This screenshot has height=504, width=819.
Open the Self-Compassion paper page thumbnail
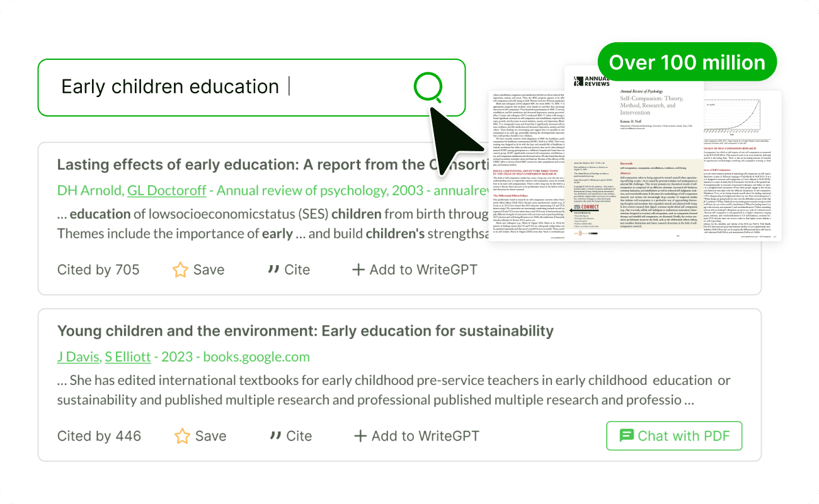coord(634,153)
